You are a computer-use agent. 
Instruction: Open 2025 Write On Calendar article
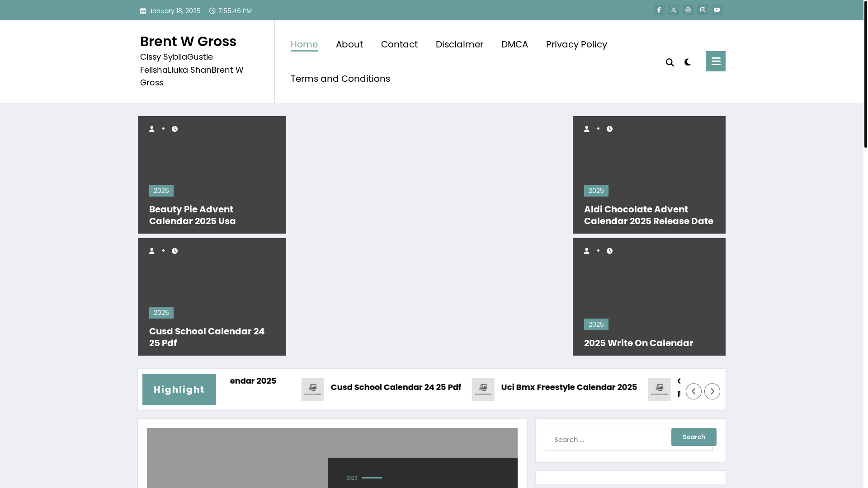[x=638, y=343]
